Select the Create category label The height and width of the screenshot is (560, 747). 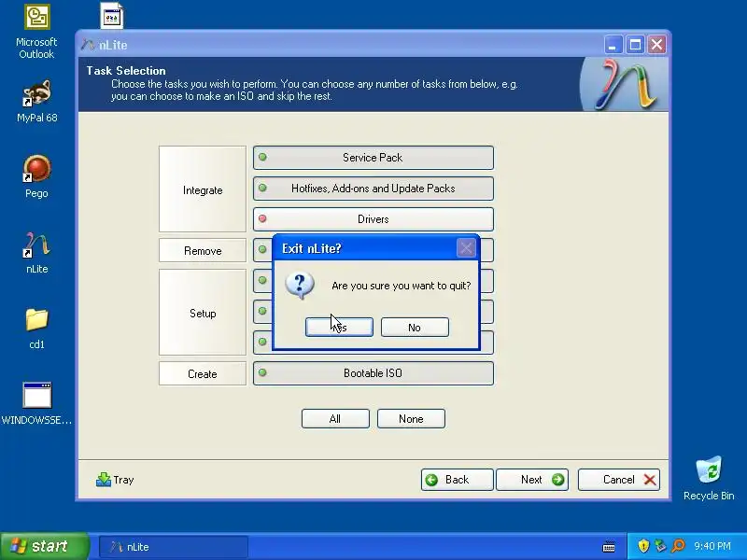pos(203,373)
